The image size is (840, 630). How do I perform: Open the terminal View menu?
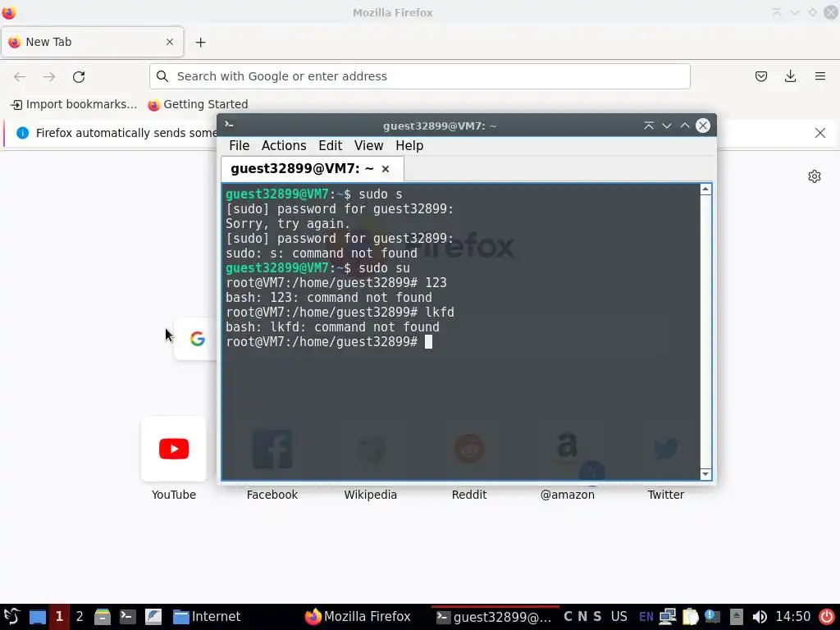(x=368, y=146)
